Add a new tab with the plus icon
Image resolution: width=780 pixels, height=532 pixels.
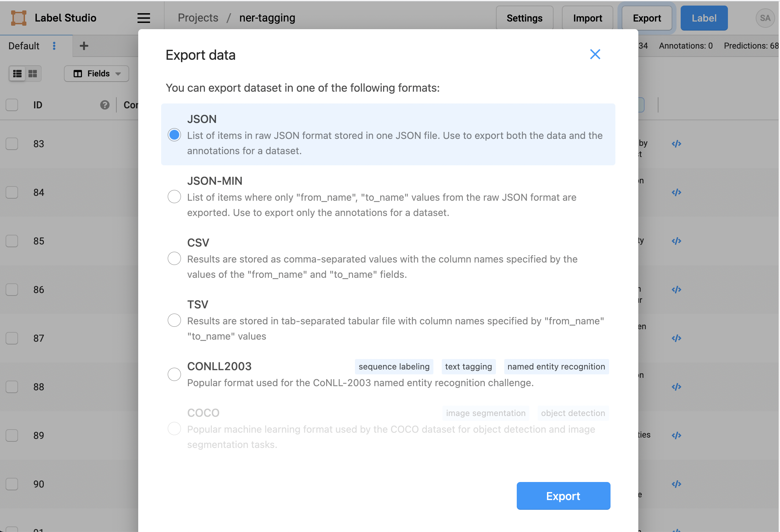point(84,45)
